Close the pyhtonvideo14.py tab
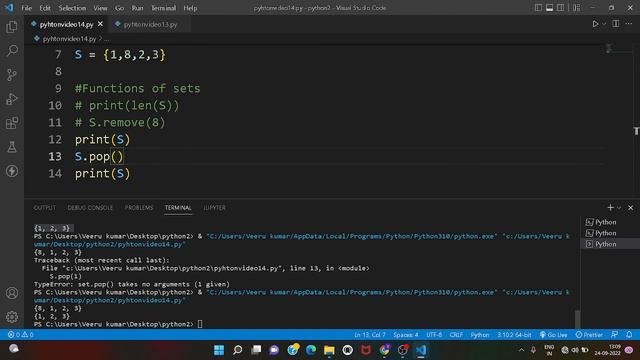Image resolution: width=640 pixels, height=360 pixels. pyautogui.click(x=100, y=24)
